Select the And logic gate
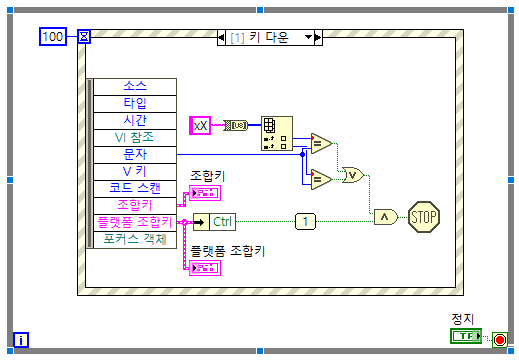The height and width of the screenshot is (362, 519). [x=386, y=217]
